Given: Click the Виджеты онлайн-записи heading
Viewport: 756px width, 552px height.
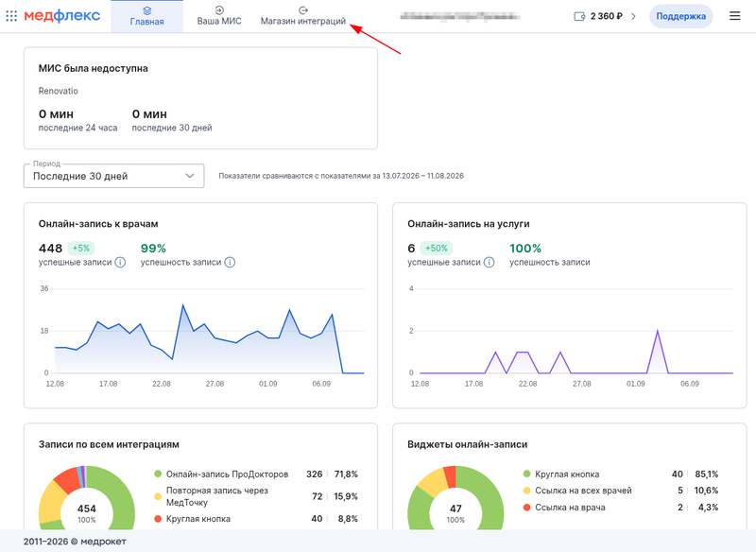Looking at the screenshot, I should [467, 444].
